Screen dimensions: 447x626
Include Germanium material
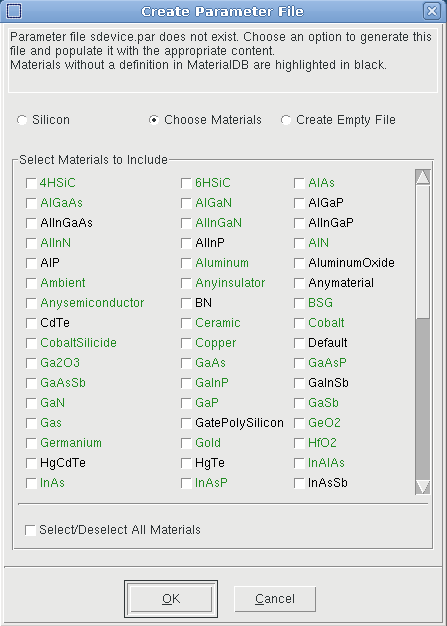(x=31, y=443)
